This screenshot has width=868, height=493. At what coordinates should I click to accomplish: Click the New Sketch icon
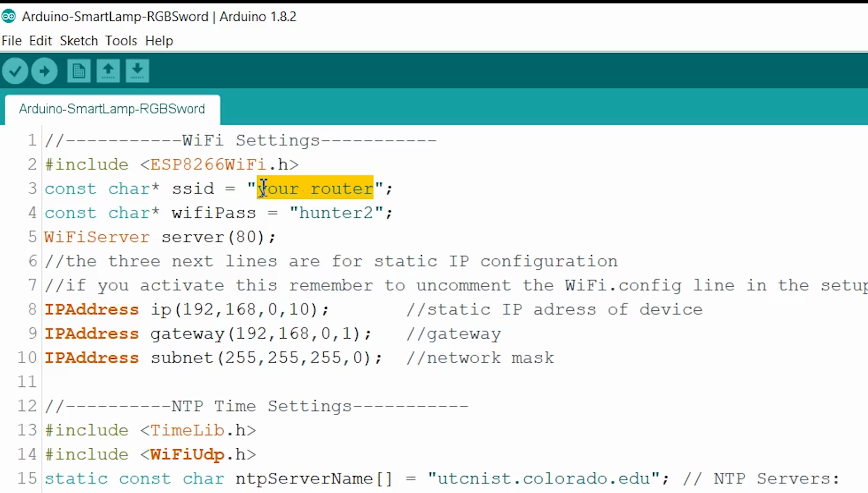coord(78,71)
